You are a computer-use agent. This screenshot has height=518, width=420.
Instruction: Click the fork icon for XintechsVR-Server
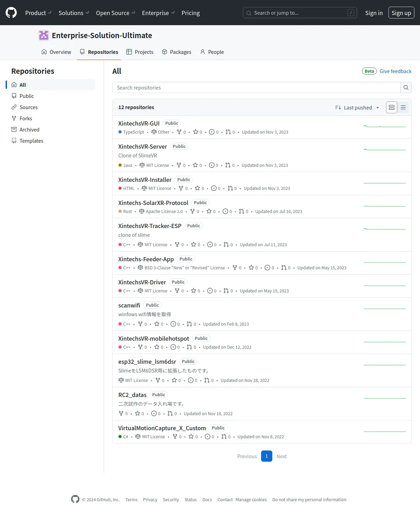179,165
